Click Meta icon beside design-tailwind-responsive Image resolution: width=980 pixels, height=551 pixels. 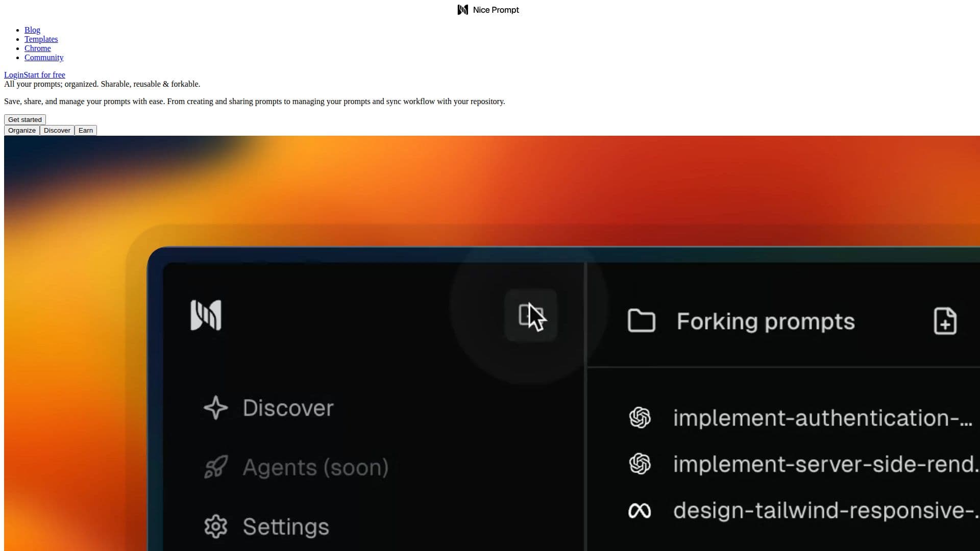[x=640, y=511]
